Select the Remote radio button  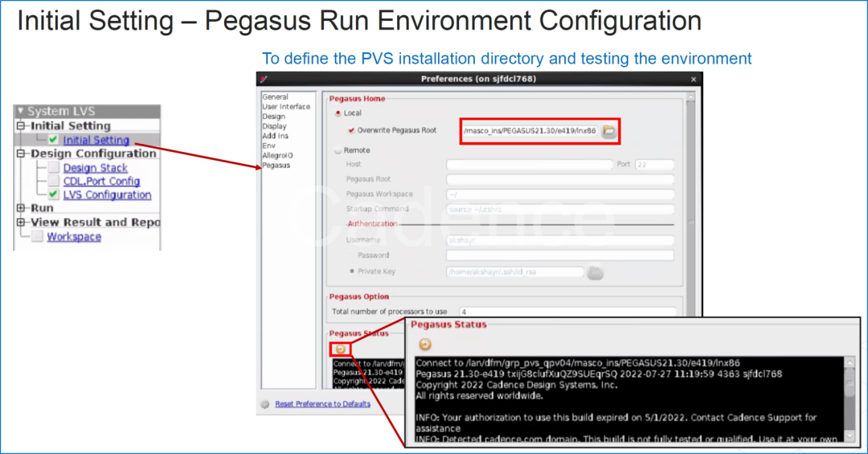pyautogui.click(x=338, y=150)
